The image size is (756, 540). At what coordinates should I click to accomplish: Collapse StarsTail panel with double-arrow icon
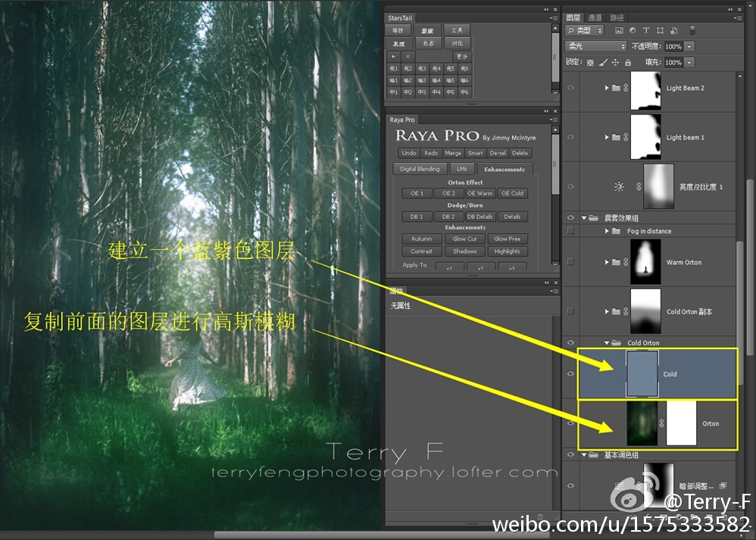pyautogui.click(x=546, y=9)
